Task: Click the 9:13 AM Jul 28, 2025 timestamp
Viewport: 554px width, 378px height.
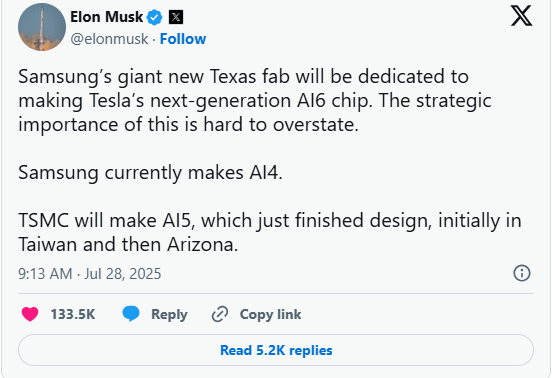Action: [90, 274]
